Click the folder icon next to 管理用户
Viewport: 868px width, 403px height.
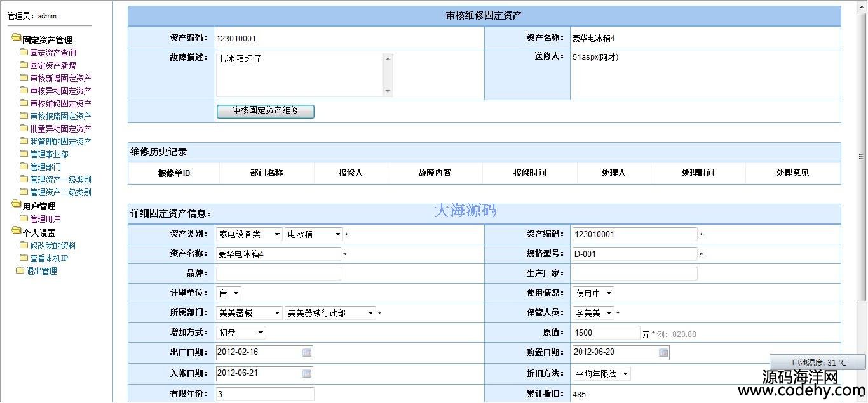pos(24,218)
